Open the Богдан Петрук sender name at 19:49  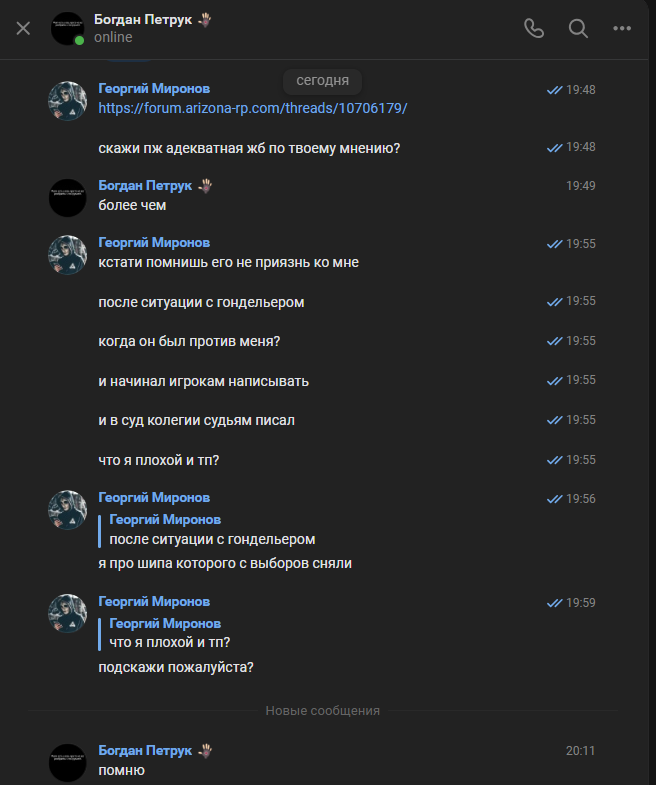pyautogui.click(x=147, y=186)
